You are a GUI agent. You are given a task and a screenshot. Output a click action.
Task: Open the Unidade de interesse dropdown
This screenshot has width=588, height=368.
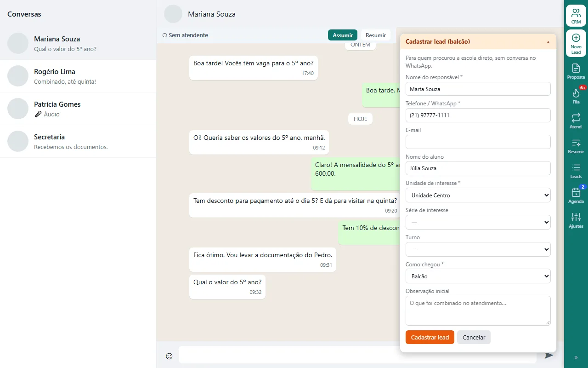478,195
